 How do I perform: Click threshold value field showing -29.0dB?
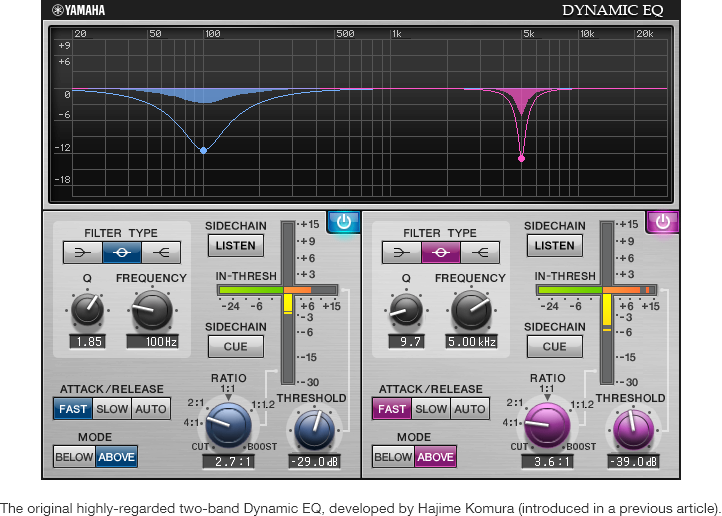pos(314,461)
